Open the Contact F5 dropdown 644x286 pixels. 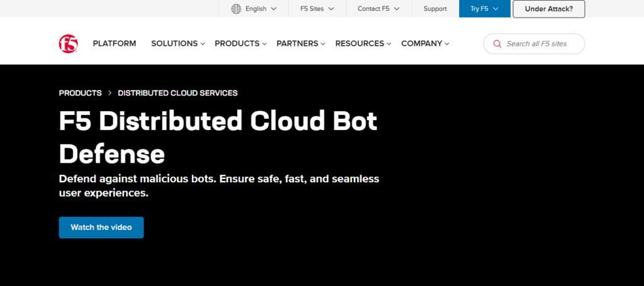point(379,9)
